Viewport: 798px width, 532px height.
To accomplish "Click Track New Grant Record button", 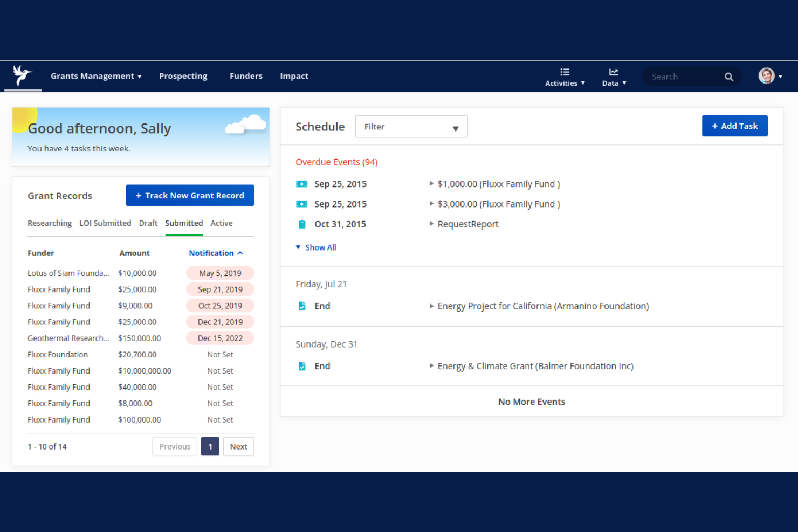I will [190, 196].
